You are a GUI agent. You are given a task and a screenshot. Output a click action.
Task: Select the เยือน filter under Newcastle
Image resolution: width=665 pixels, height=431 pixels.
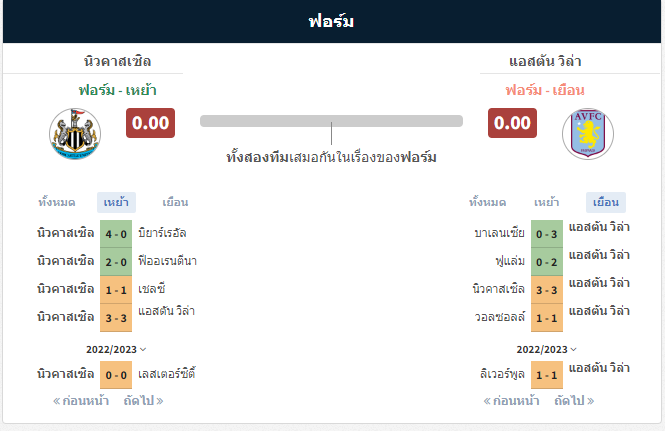pyautogui.click(x=175, y=202)
